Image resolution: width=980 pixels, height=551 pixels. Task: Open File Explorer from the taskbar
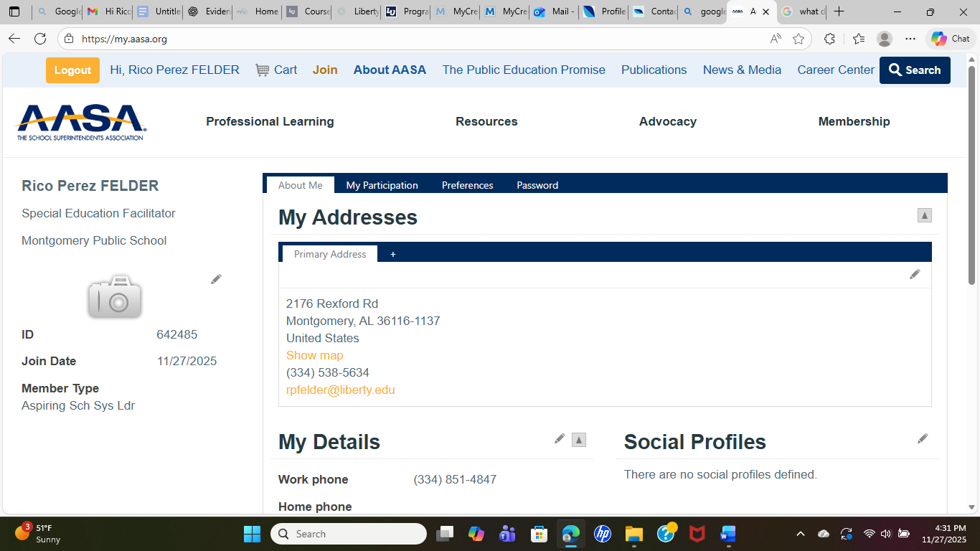click(633, 534)
